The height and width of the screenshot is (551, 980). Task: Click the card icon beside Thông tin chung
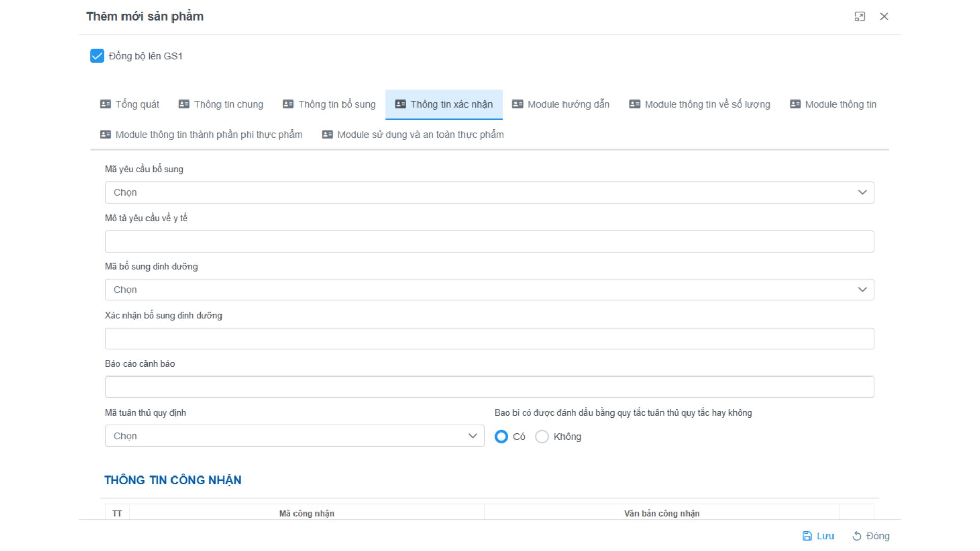tap(184, 104)
